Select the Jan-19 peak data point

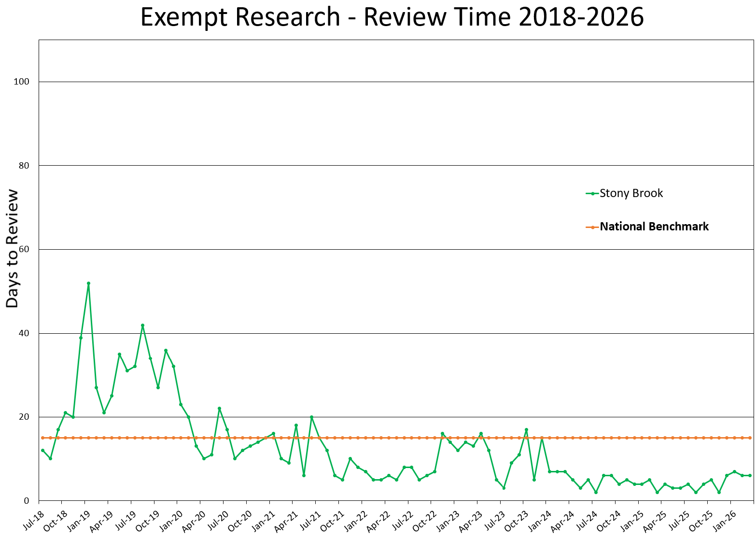tap(88, 284)
